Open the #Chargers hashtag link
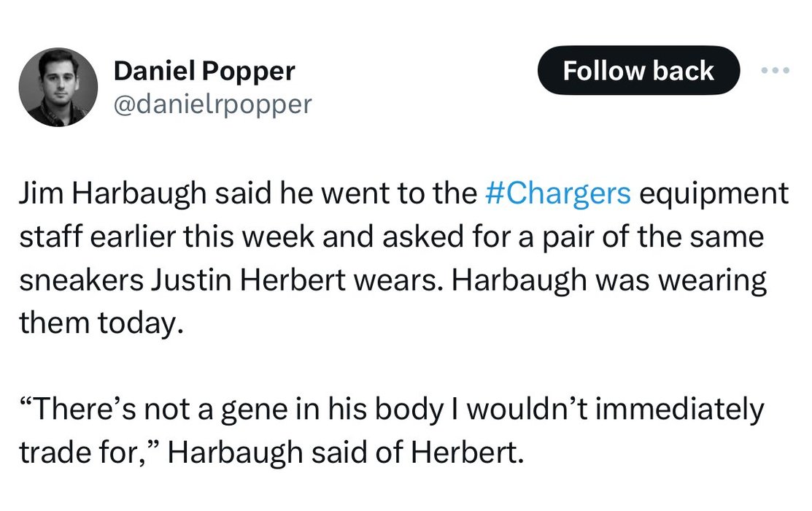The height and width of the screenshot is (511, 812). pos(557,195)
